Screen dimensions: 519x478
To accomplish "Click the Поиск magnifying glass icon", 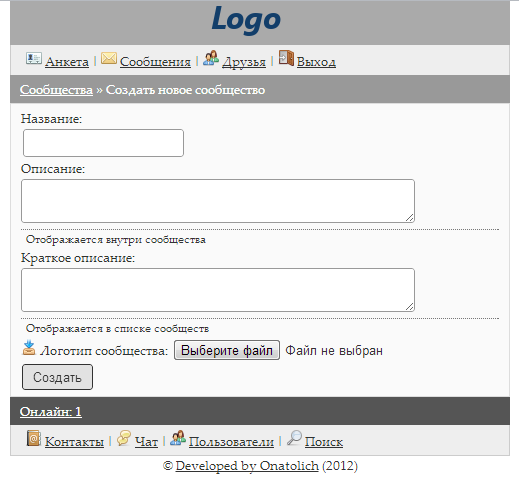I will [x=294, y=438].
